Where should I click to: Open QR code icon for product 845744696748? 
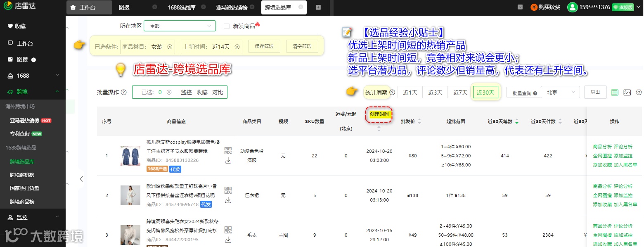pyautogui.click(x=228, y=190)
